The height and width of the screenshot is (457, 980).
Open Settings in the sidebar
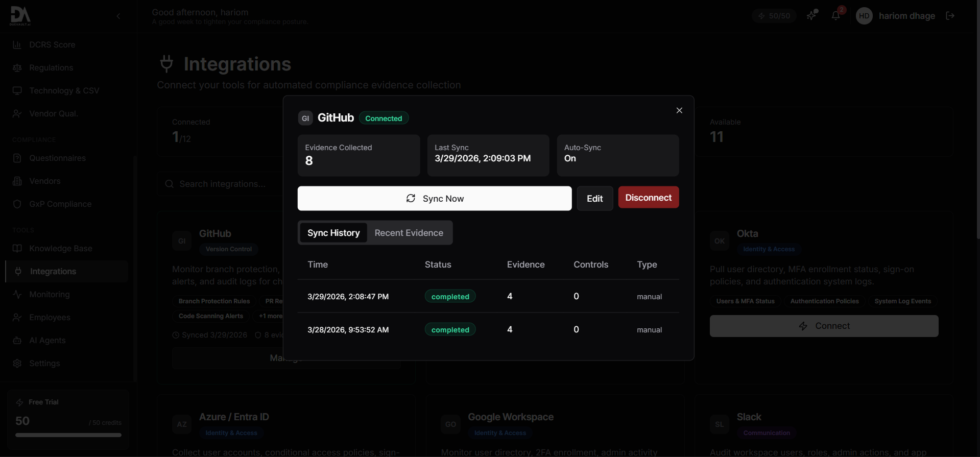point(44,364)
